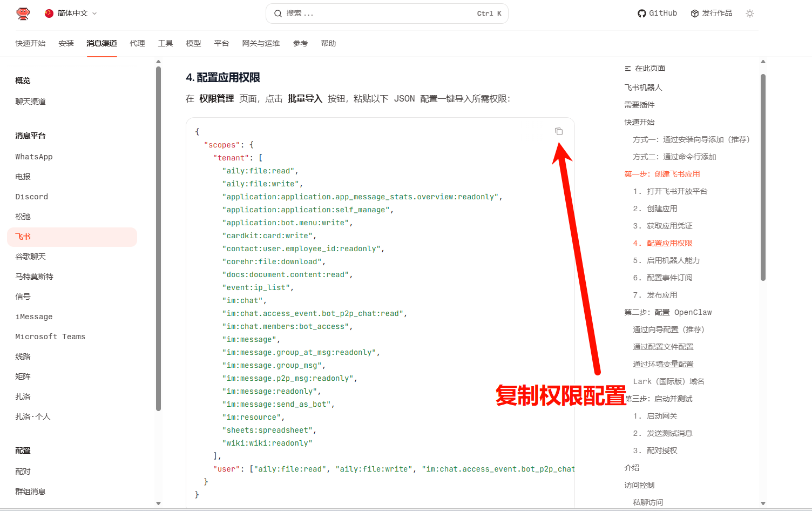Go to 第二步：配置 OpenClaw in outline
This screenshot has height=511, width=812.
[668, 312]
